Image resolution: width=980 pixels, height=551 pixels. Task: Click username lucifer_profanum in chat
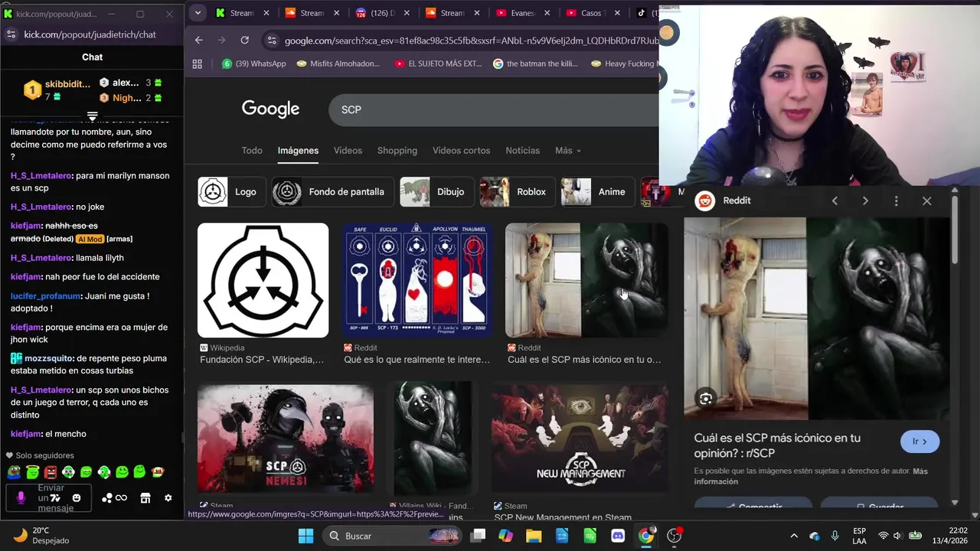coord(45,295)
